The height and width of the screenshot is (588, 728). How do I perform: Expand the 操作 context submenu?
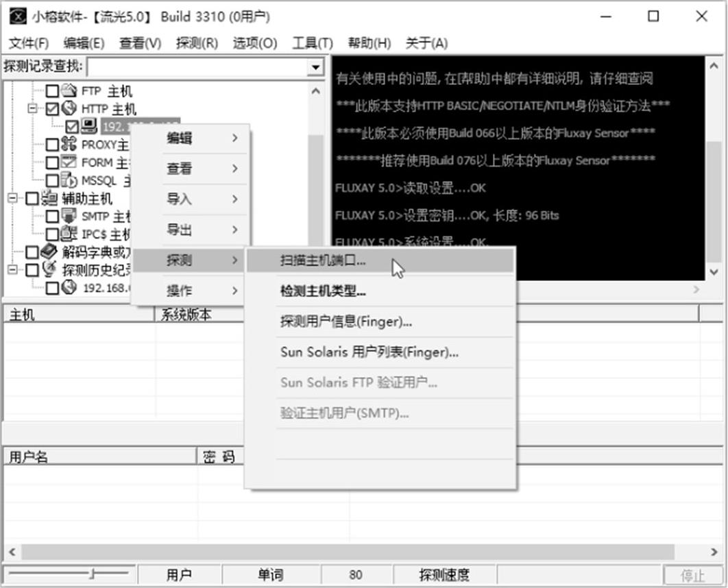pos(191,291)
